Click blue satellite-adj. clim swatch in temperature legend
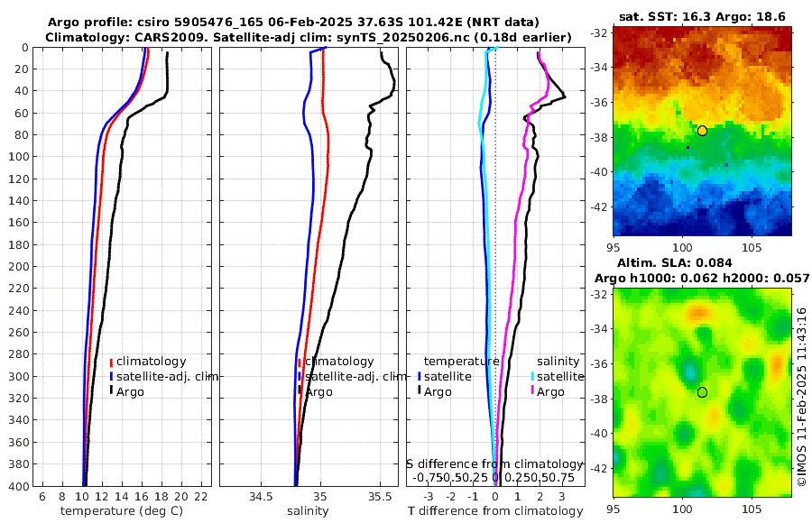 [x=111, y=376]
